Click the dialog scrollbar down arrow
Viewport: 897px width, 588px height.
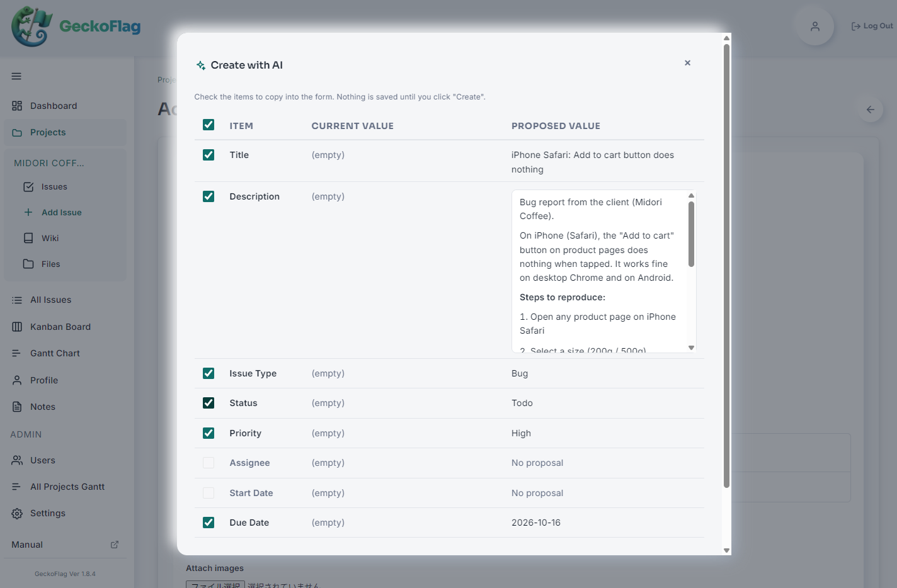click(726, 550)
